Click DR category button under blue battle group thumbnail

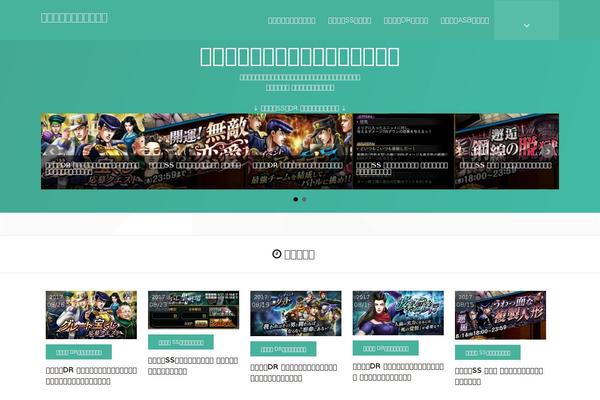click(x=283, y=349)
